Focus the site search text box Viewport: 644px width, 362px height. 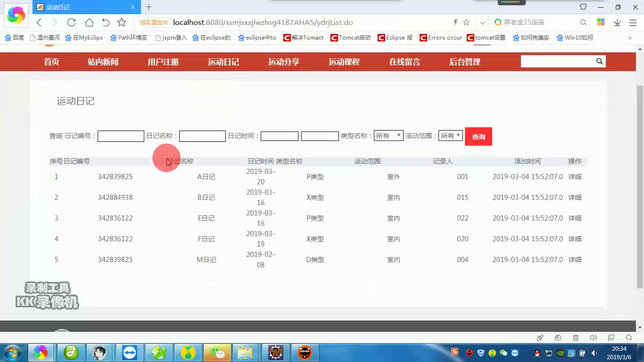point(557,61)
